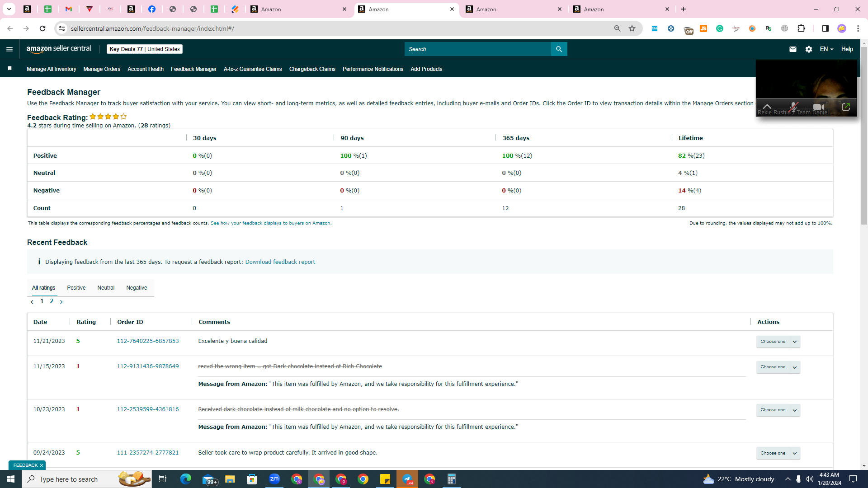
Task: Open the Add Products menu item
Action: [x=426, y=69]
